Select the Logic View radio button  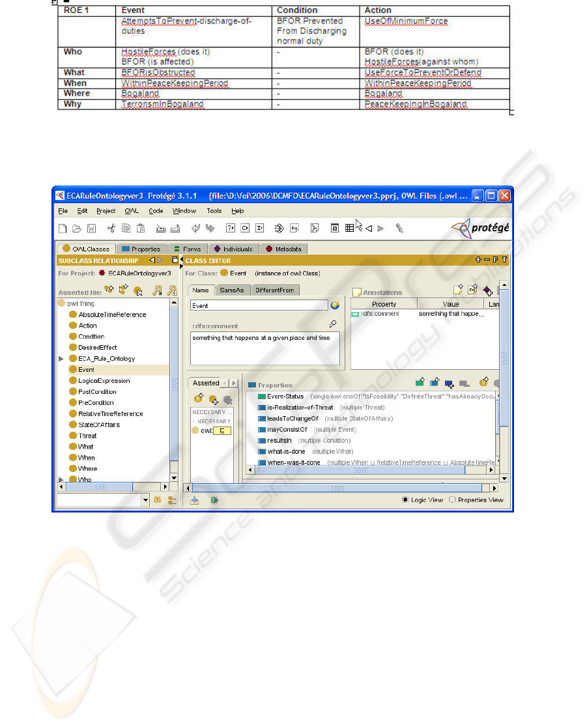point(406,499)
